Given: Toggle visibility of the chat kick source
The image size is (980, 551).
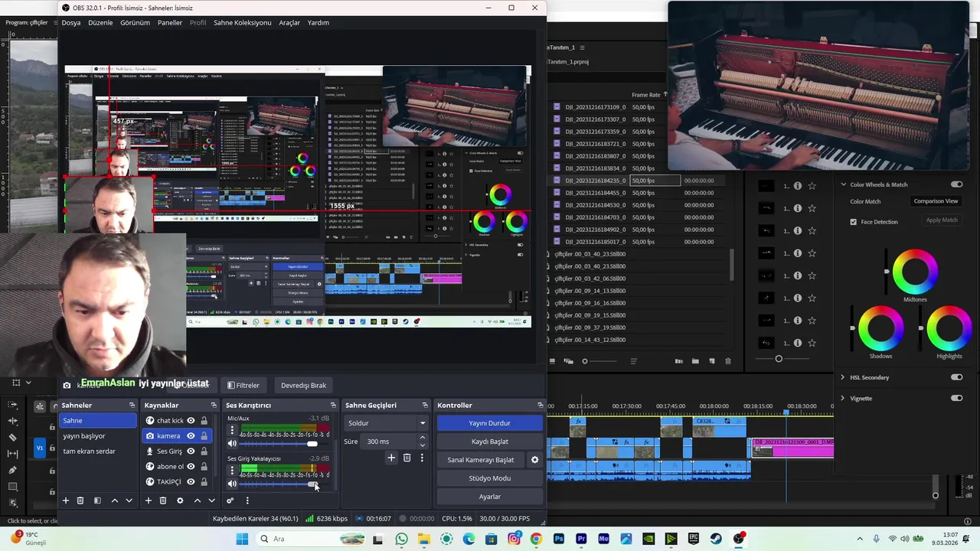Looking at the screenshot, I should coord(191,420).
